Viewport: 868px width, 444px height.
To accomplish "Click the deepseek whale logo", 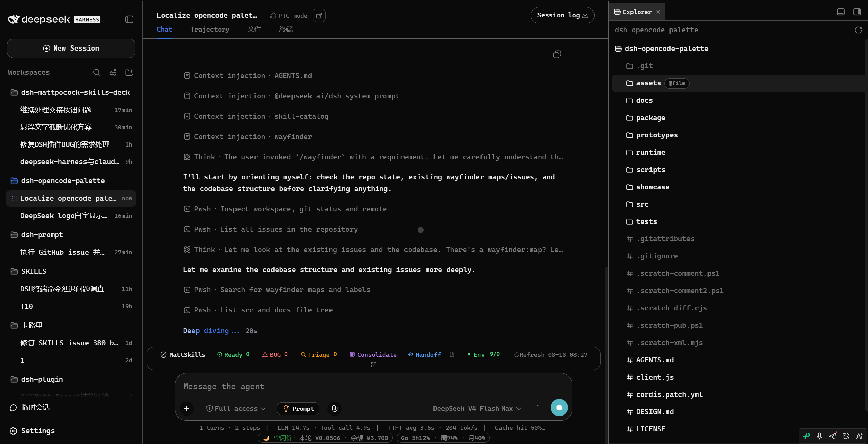I will pos(14,19).
